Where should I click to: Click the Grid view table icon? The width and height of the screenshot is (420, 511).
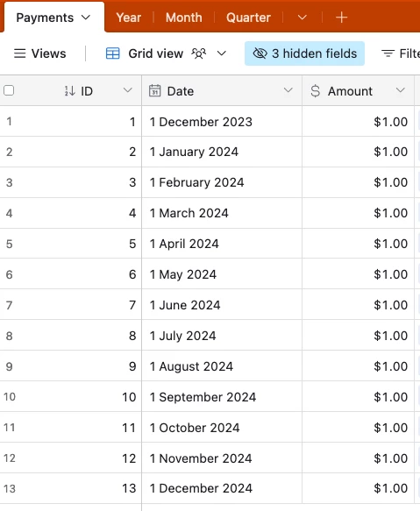pyautogui.click(x=113, y=53)
